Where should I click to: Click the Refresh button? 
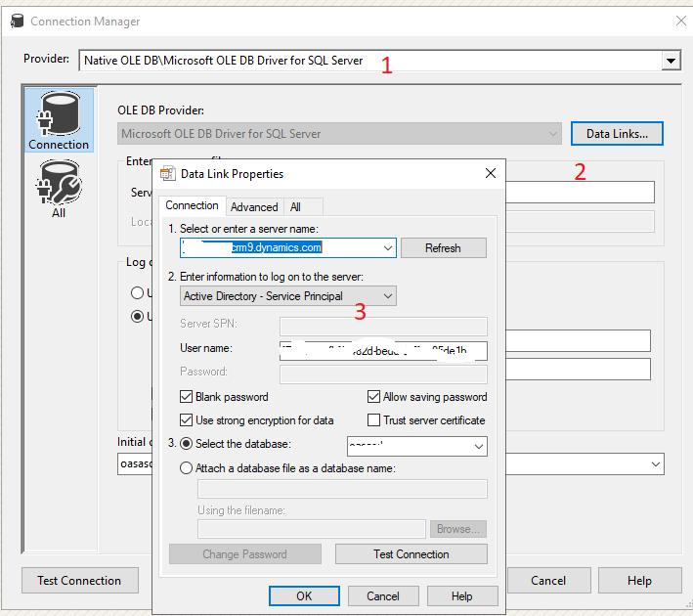click(444, 248)
